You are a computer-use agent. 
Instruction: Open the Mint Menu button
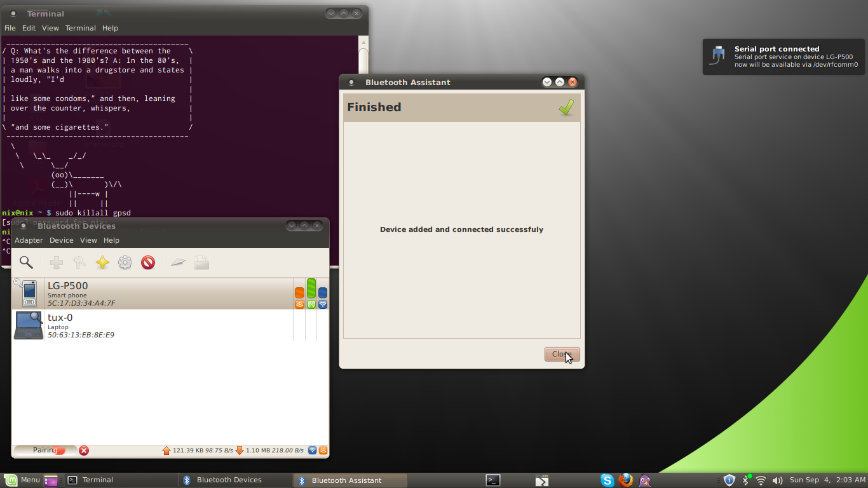pyautogui.click(x=22, y=480)
